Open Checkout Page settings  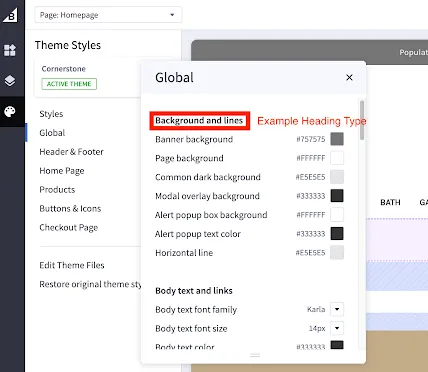[x=69, y=228]
